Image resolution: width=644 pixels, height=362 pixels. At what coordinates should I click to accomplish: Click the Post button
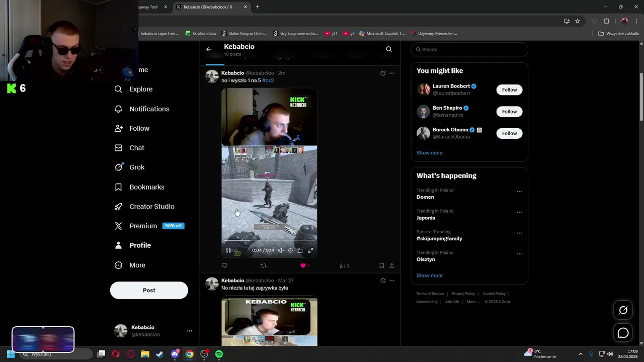[149, 290]
